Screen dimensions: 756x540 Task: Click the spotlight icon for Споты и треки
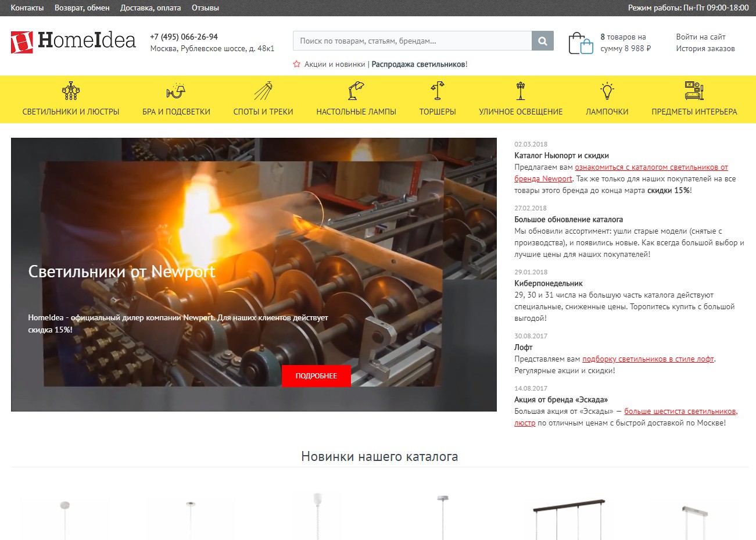pyautogui.click(x=263, y=91)
